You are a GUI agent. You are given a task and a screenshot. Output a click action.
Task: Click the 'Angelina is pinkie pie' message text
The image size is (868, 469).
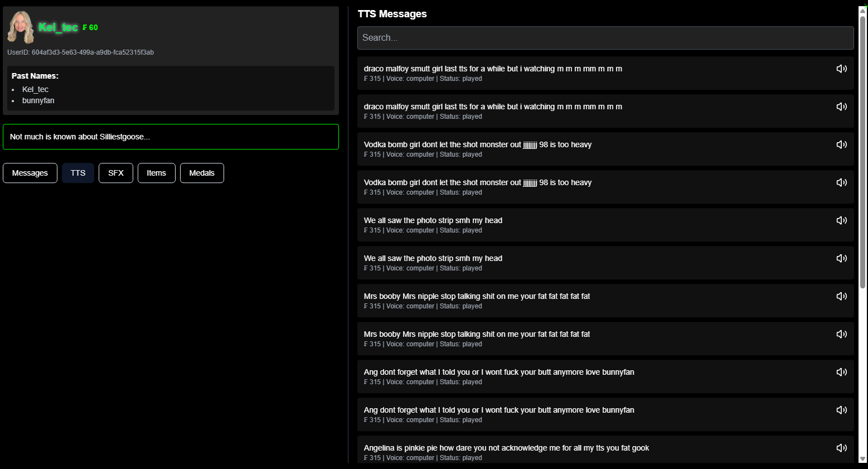pyautogui.click(x=506, y=448)
